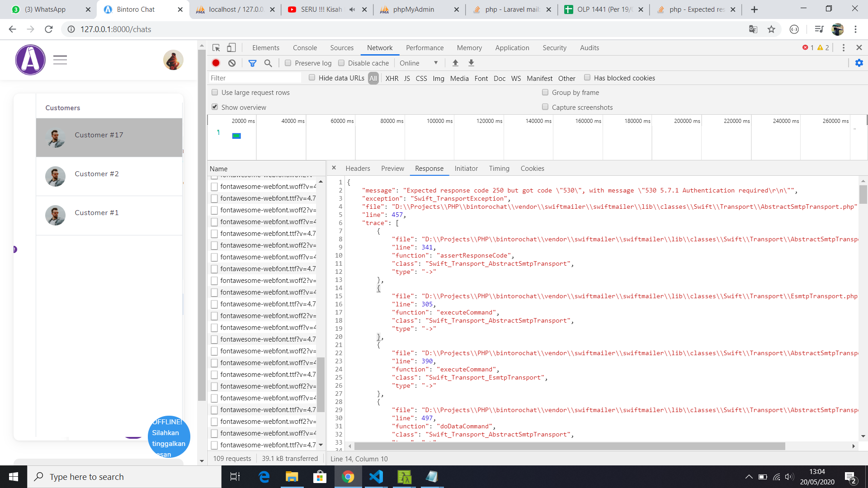Switch to the Preview tab
Image resolution: width=868 pixels, height=488 pixels.
pos(392,169)
